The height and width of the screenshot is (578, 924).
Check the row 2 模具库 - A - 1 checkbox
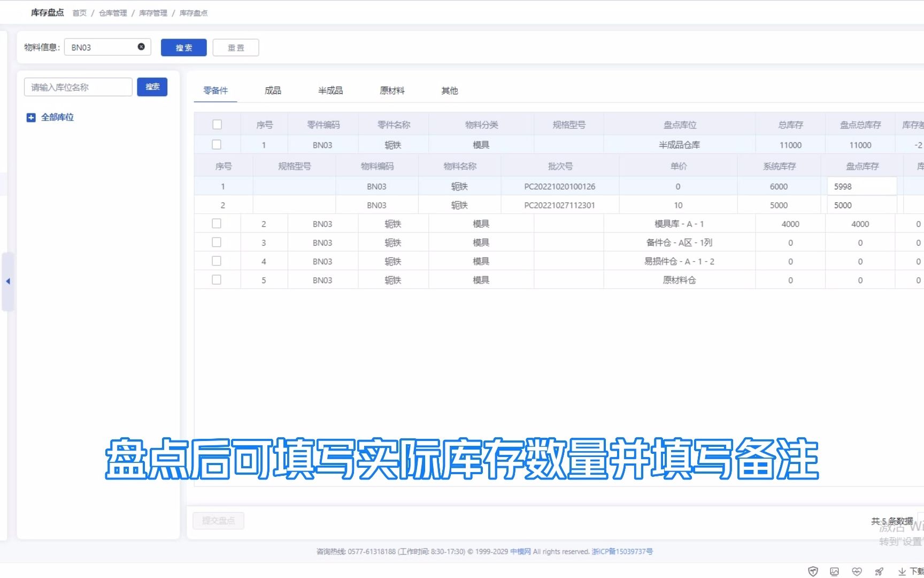point(217,224)
